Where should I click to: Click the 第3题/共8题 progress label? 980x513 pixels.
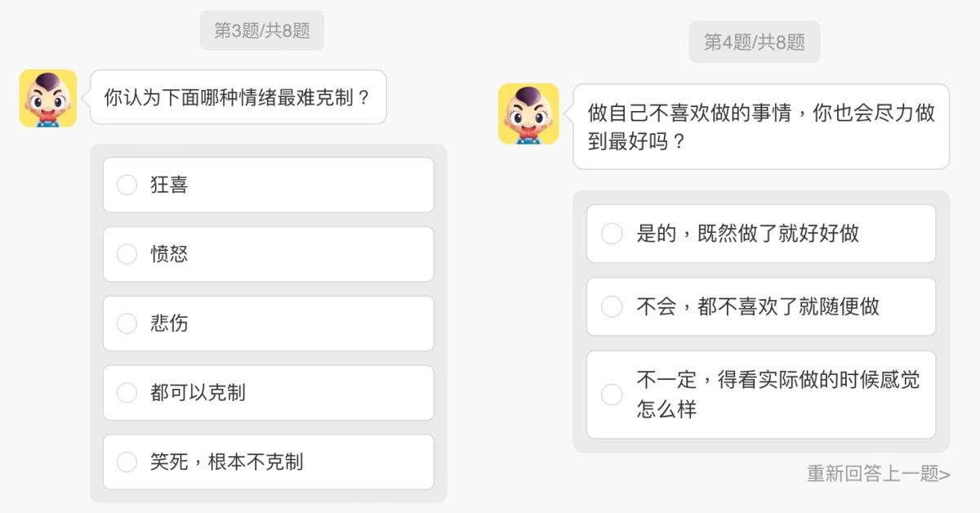[x=262, y=31]
